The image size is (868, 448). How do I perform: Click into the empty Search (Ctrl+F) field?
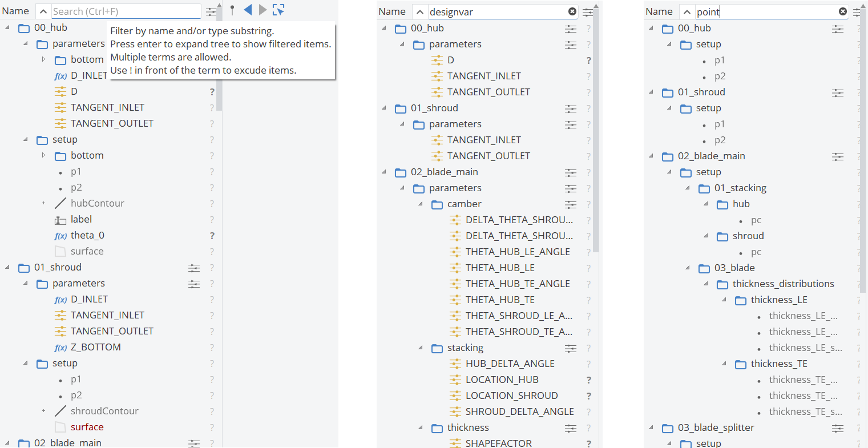[x=126, y=11]
